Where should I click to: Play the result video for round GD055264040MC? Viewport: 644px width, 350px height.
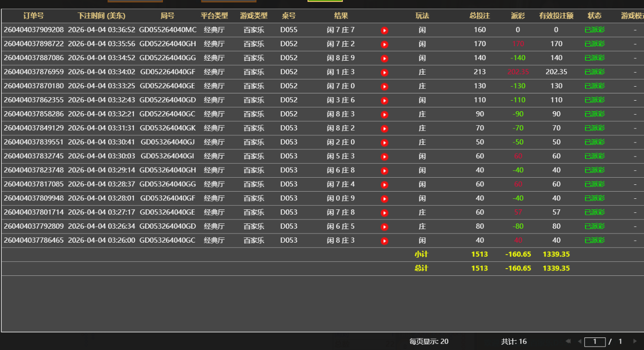click(384, 30)
